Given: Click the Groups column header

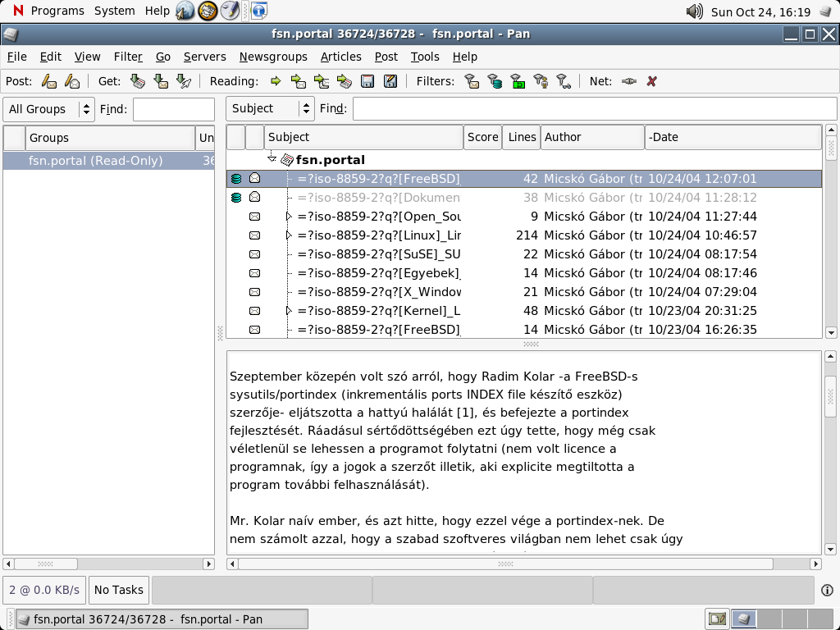Looking at the screenshot, I should (x=110, y=138).
